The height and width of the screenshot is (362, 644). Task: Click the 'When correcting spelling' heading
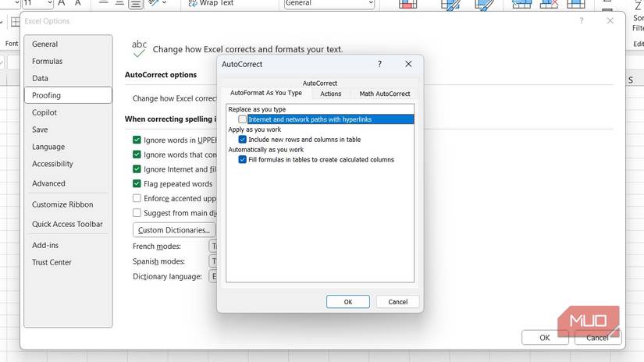click(170, 119)
